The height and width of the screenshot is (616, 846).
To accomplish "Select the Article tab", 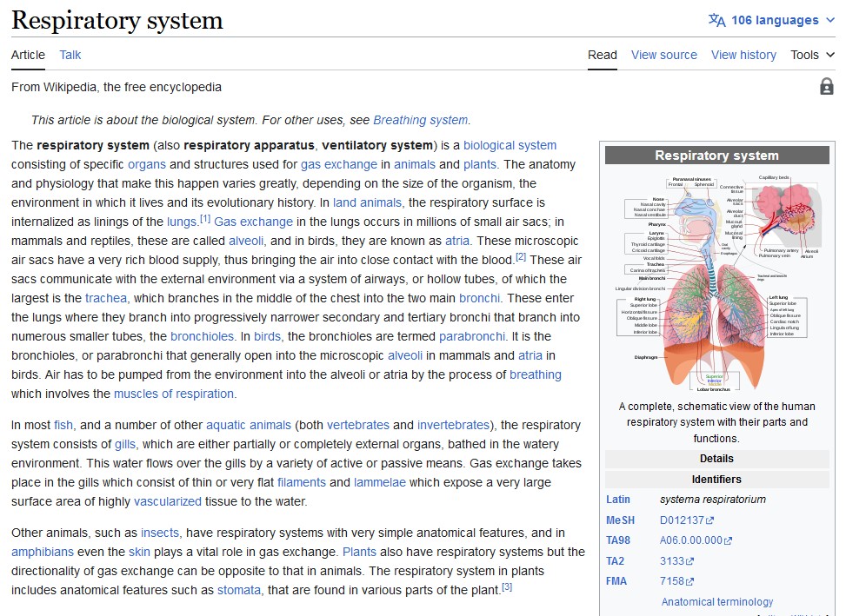I will [x=28, y=55].
